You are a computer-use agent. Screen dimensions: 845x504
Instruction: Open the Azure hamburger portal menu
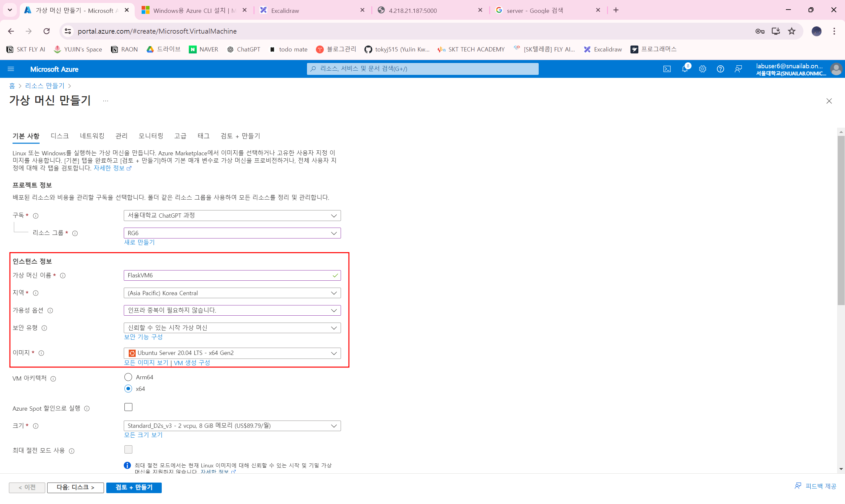coord(11,69)
